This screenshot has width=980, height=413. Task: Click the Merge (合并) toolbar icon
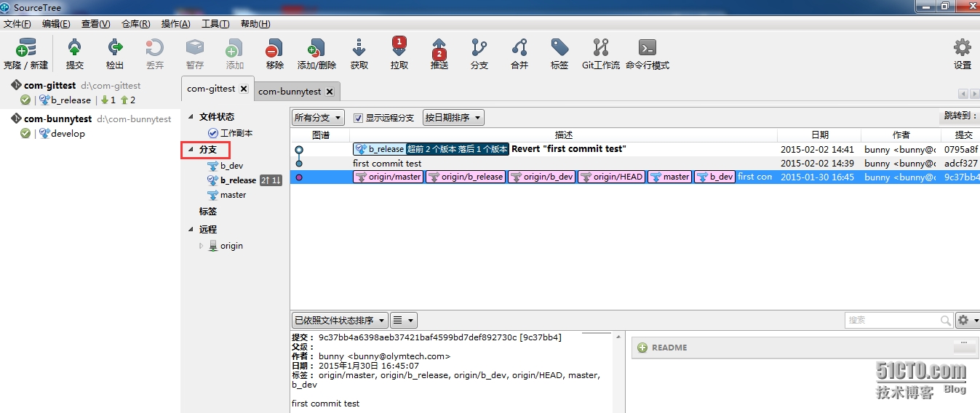[519, 49]
